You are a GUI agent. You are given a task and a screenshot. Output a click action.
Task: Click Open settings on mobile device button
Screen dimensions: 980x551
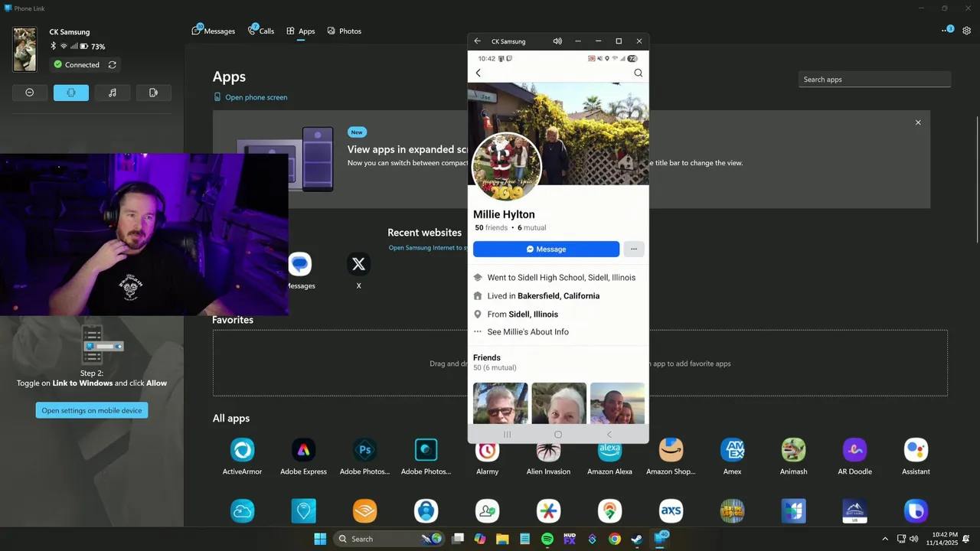[x=92, y=410]
